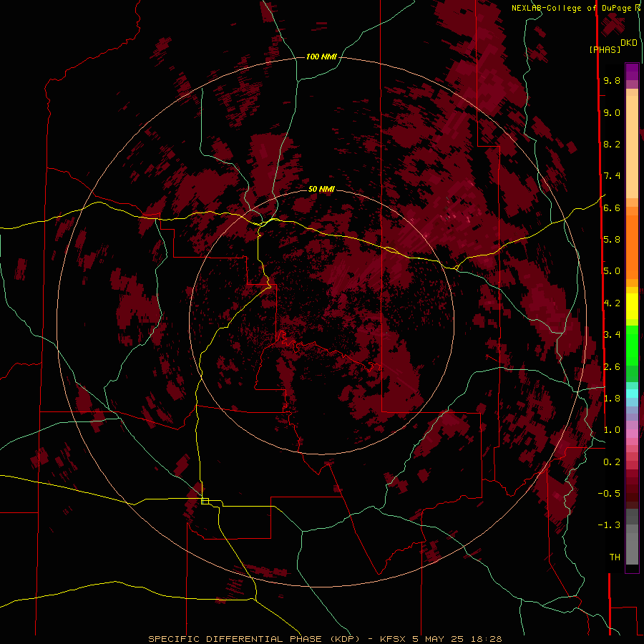Select the 0.2 value on the scale
644x644 pixels.
point(612,462)
